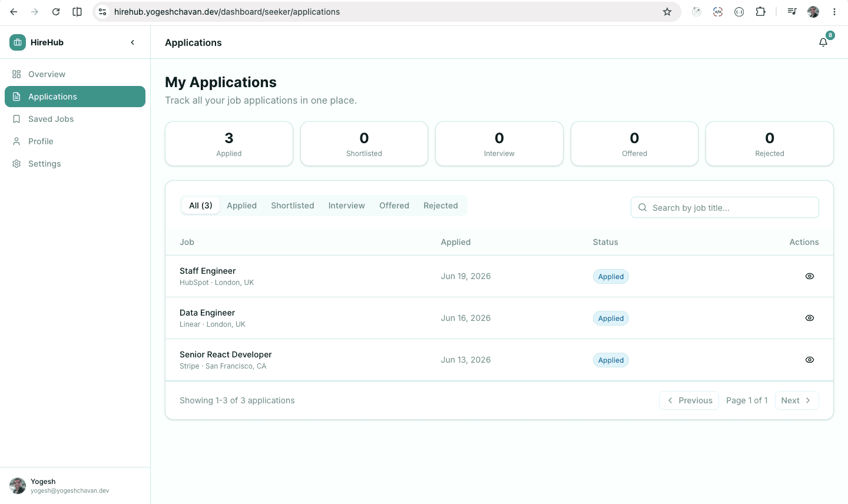Click the Jun 16, 2026 date

[x=466, y=318]
